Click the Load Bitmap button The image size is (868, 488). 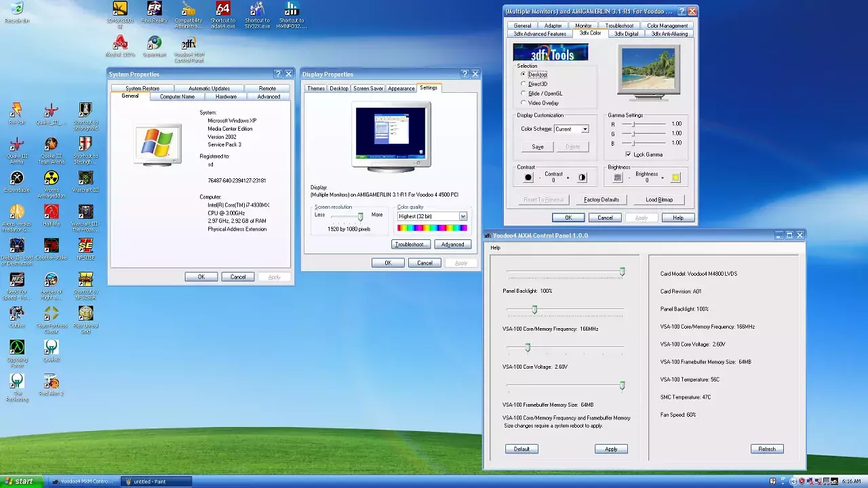coord(659,200)
